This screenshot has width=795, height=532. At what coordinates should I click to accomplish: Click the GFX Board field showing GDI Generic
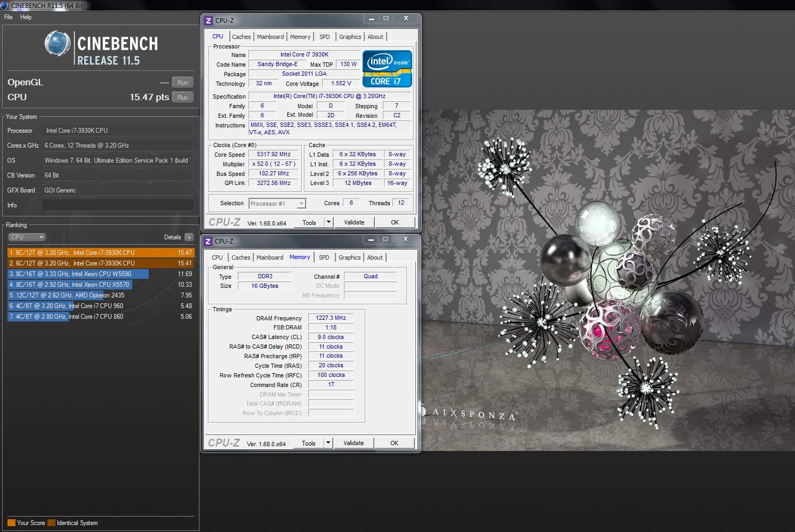117,190
